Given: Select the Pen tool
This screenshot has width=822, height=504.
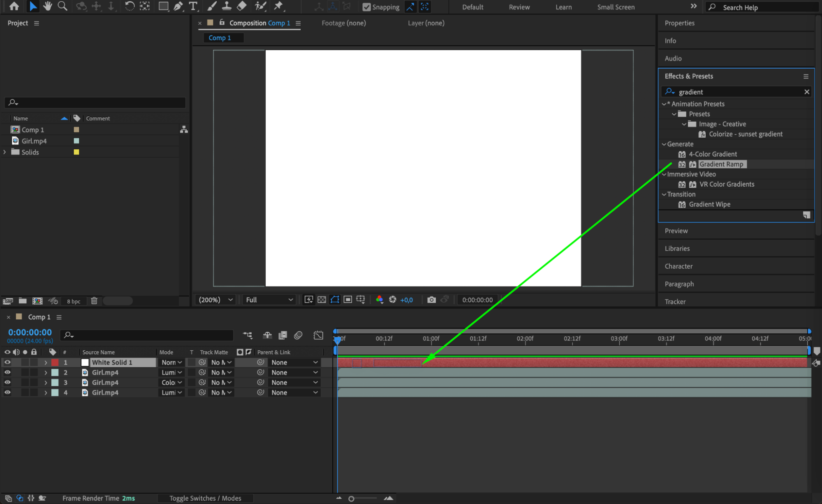Looking at the screenshot, I should click(x=178, y=6).
